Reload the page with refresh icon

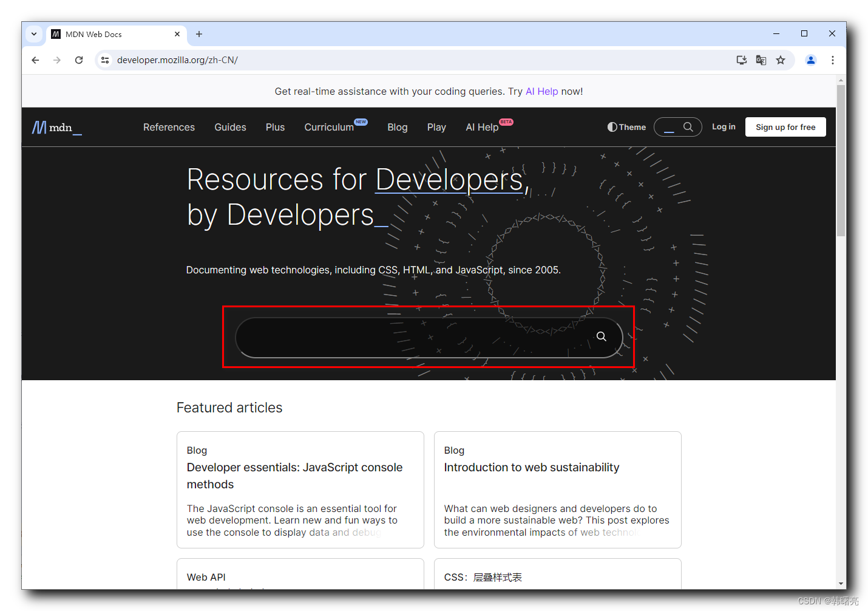point(79,60)
